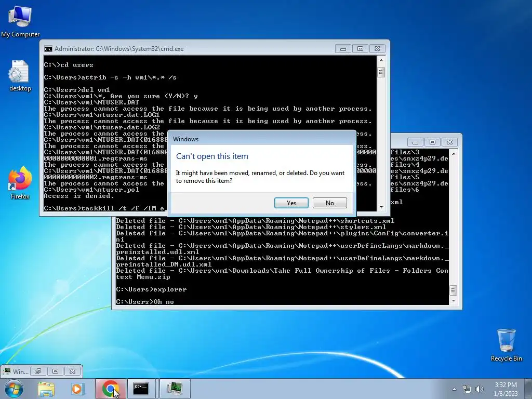Close the Administrator cmd.exe window
Image resolution: width=532 pixels, height=399 pixels.
377,49
